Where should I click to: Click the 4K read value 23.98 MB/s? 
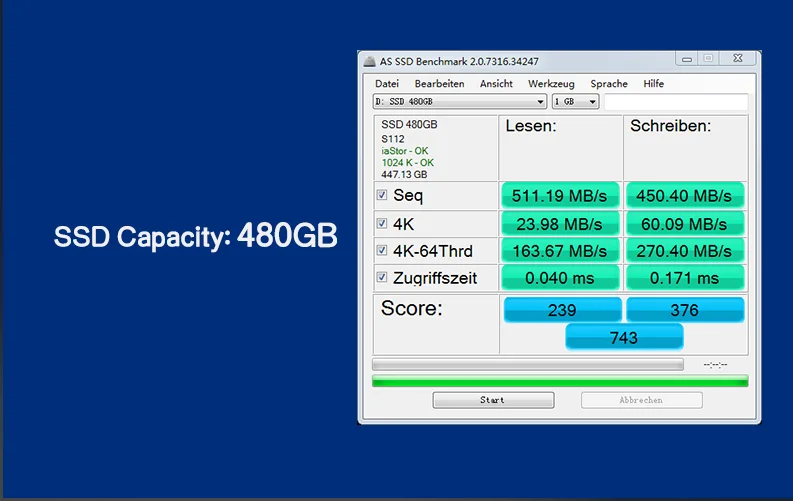tap(560, 224)
